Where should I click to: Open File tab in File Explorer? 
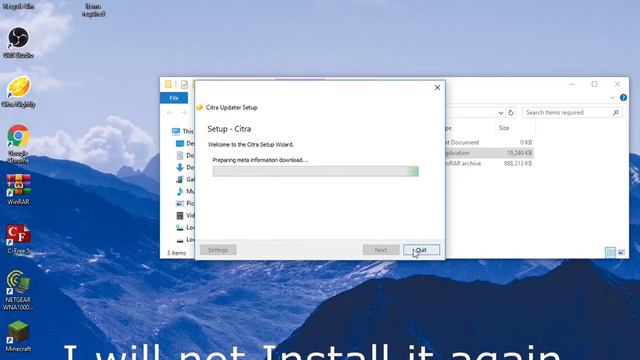[174, 98]
